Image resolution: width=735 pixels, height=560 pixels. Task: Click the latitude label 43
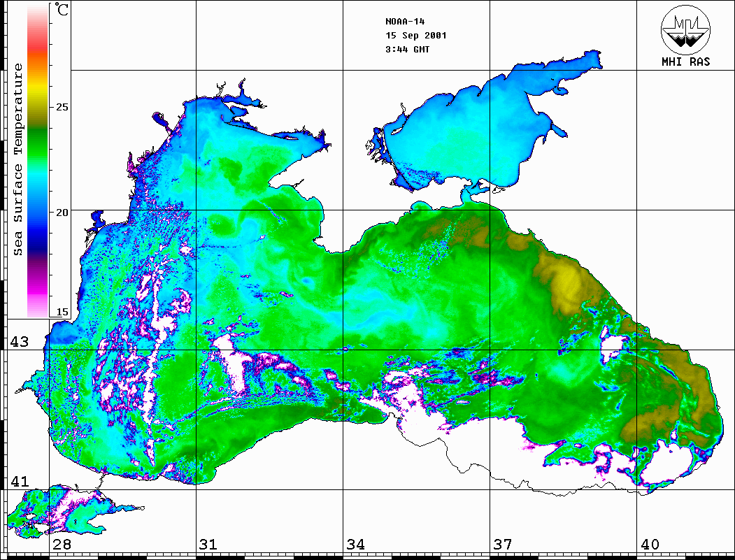(19, 342)
